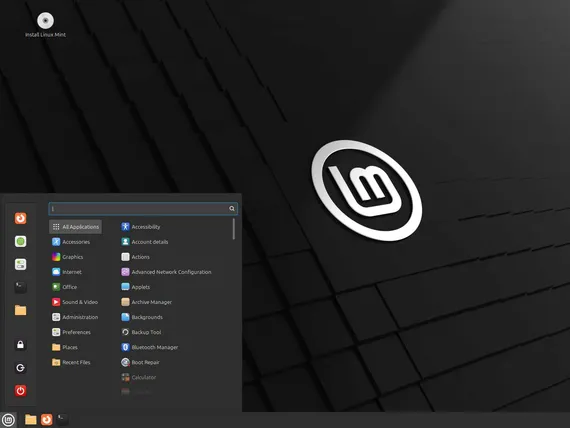Select the All Applications category
570x428 pixels.
[75, 227]
